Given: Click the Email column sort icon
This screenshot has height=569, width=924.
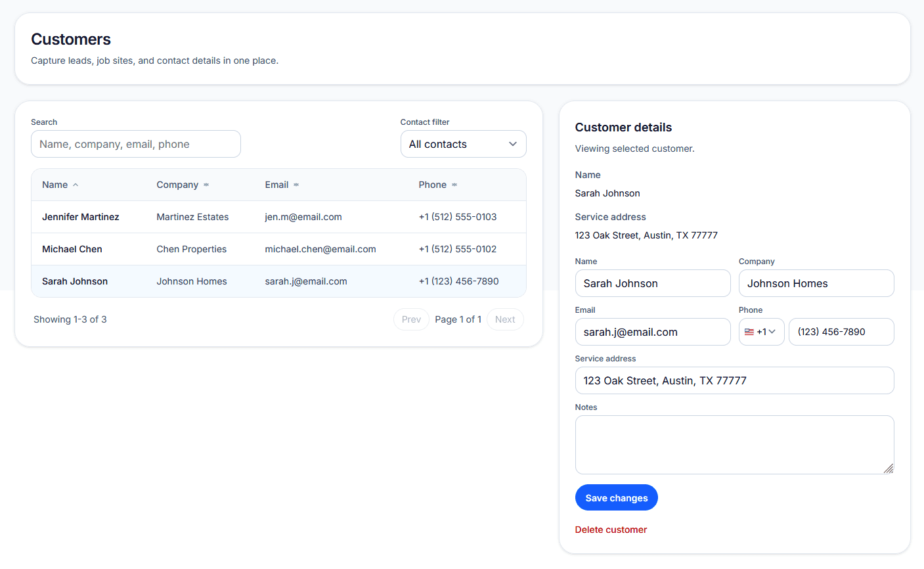Looking at the screenshot, I should 296,185.
